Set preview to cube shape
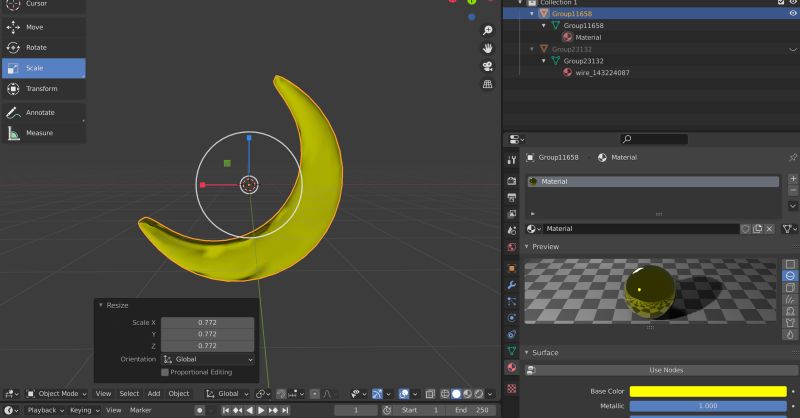 point(790,288)
